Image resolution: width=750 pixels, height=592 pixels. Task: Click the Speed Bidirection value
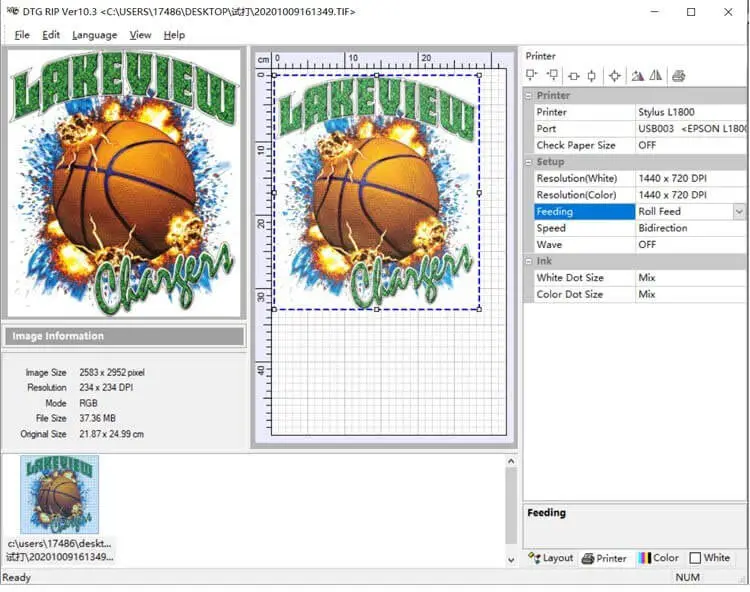tap(691, 228)
